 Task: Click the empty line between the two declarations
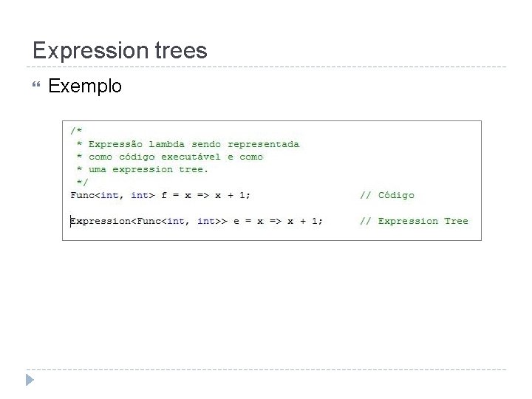(222, 208)
